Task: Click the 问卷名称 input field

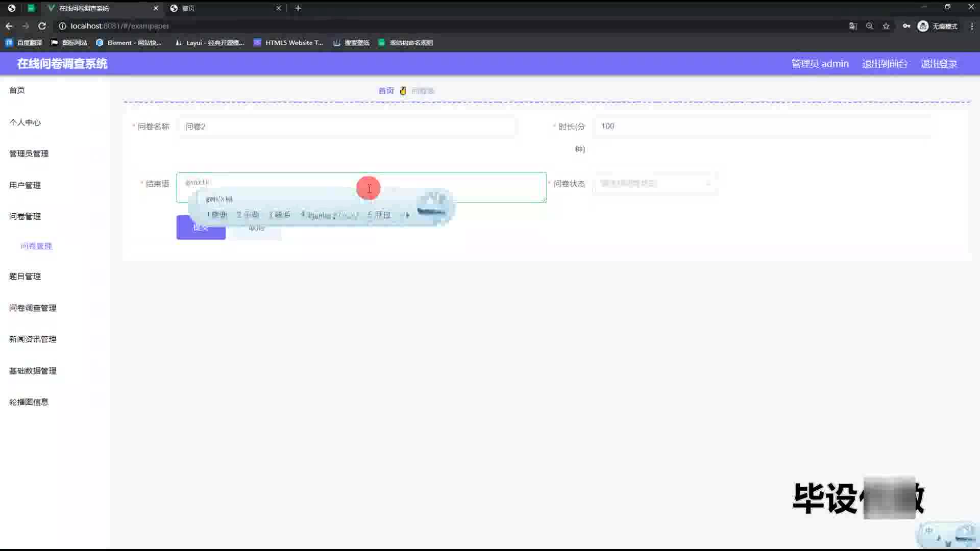Action: click(x=347, y=127)
